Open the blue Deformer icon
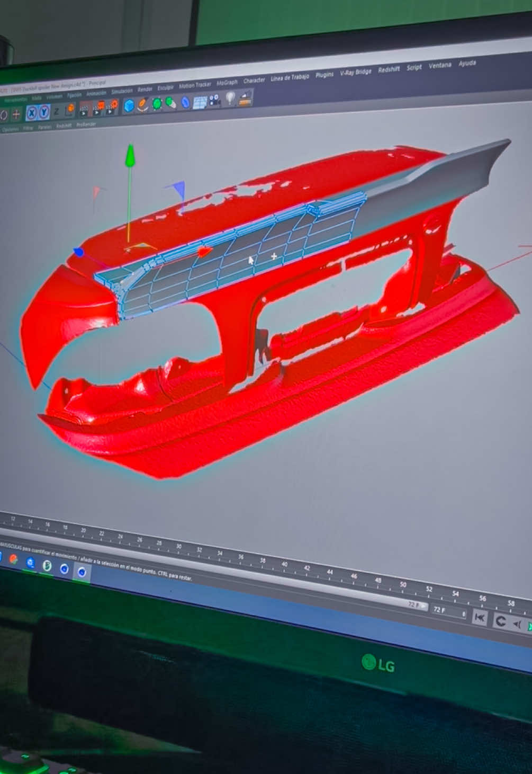 [x=185, y=102]
